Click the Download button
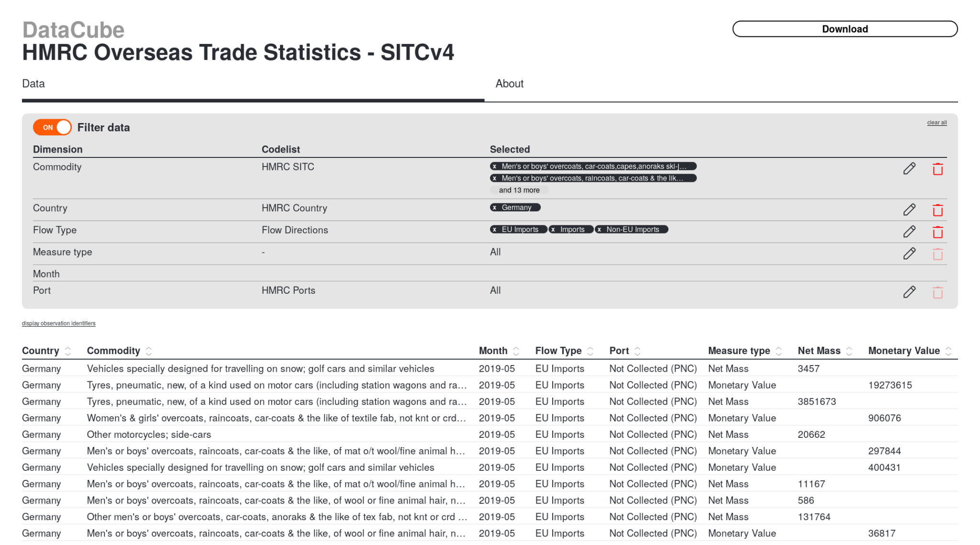The image size is (980, 545). [845, 29]
